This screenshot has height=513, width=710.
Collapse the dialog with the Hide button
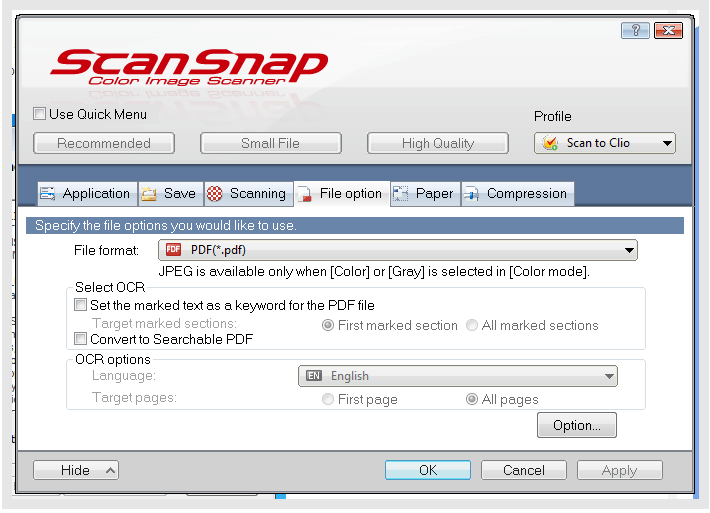tap(75, 470)
